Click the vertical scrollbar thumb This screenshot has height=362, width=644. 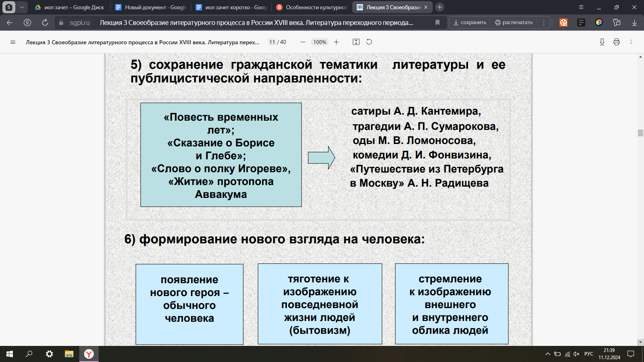click(x=640, y=133)
